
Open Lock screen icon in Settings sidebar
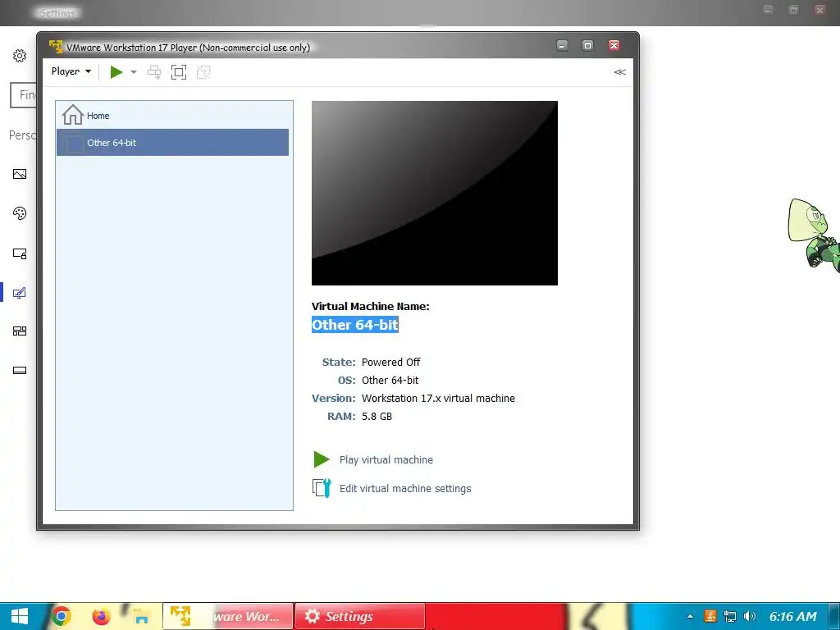click(20, 253)
